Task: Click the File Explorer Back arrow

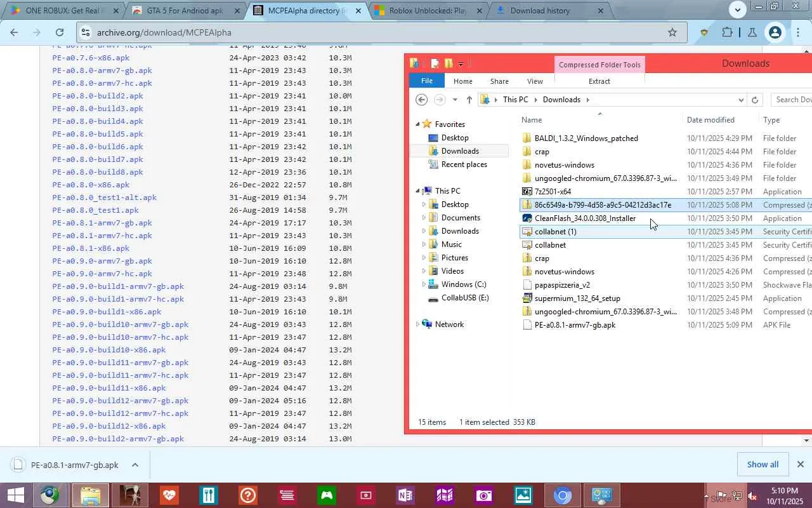Action: [x=421, y=100]
